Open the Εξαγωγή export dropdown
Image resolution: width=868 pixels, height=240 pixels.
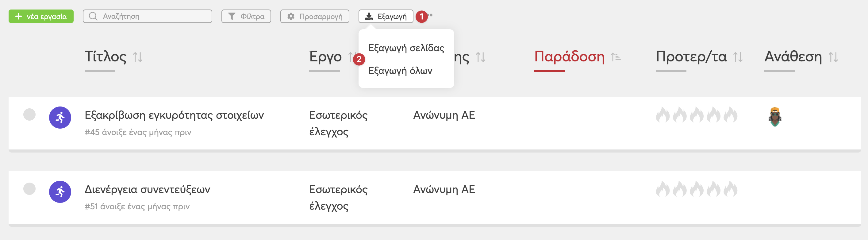click(x=386, y=16)
